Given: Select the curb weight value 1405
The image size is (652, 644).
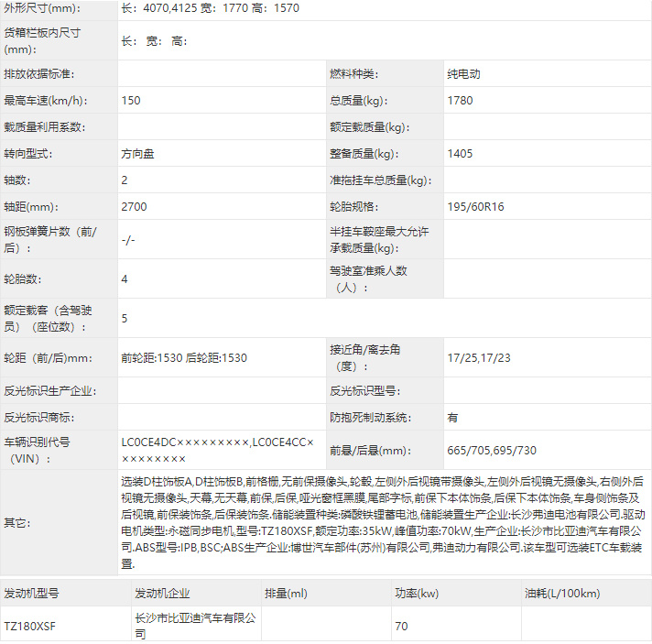Looking at the screenshot, I should [460, 154].
